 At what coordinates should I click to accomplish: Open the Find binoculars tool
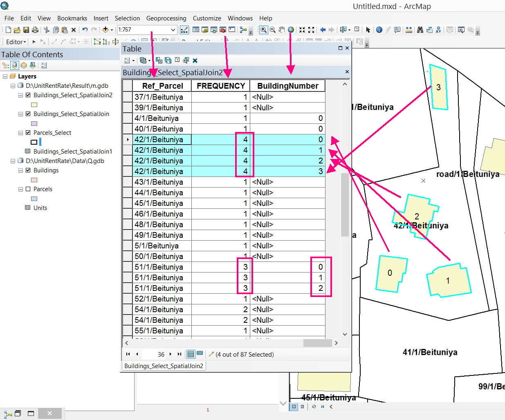tap(420, 30)
